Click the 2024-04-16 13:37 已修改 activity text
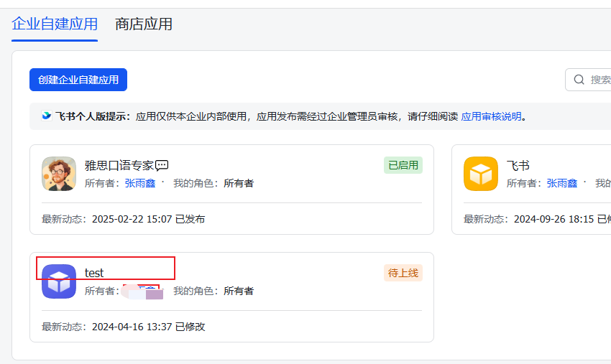The height and width of the screenshot is (364, 611). pyautogui.click(x=148, y=327)
